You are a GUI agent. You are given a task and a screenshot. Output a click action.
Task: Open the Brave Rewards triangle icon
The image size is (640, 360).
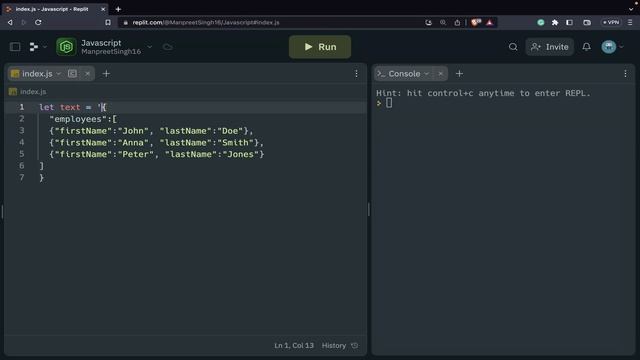490,22
